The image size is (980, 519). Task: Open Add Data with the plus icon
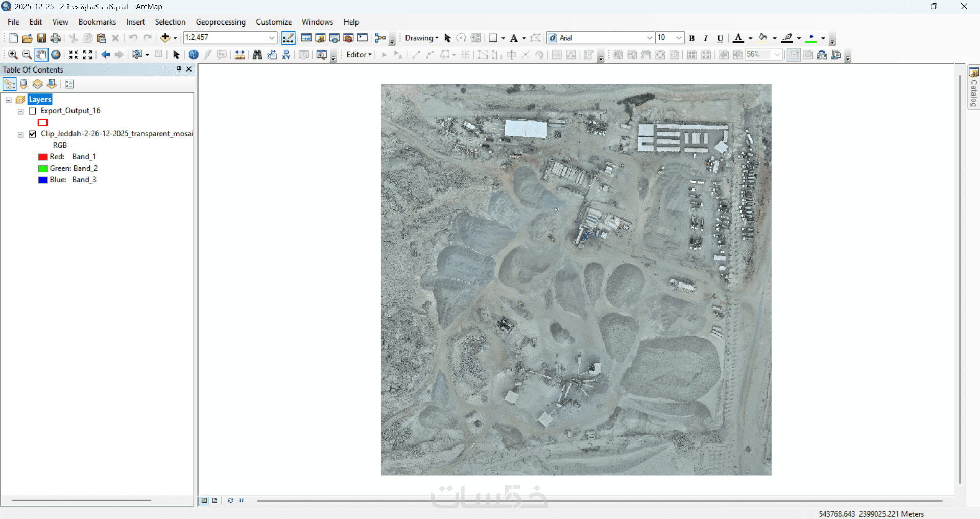pos(165,38)
